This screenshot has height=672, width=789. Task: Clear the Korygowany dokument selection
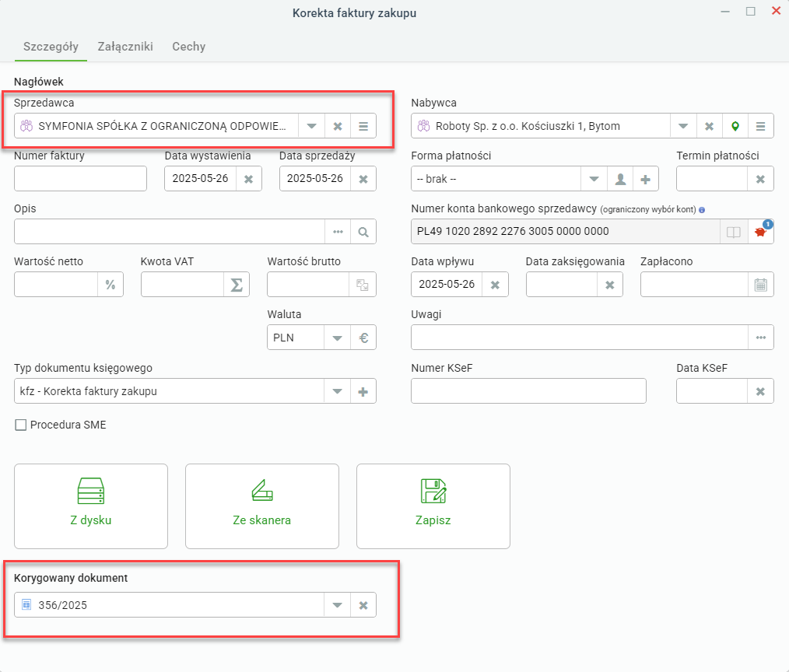click(x=363, y=605)
